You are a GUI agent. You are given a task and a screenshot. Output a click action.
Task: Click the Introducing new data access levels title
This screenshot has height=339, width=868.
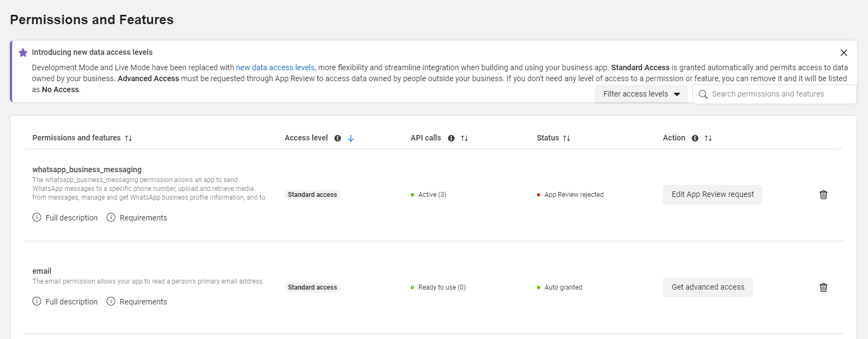click(92, 52)
